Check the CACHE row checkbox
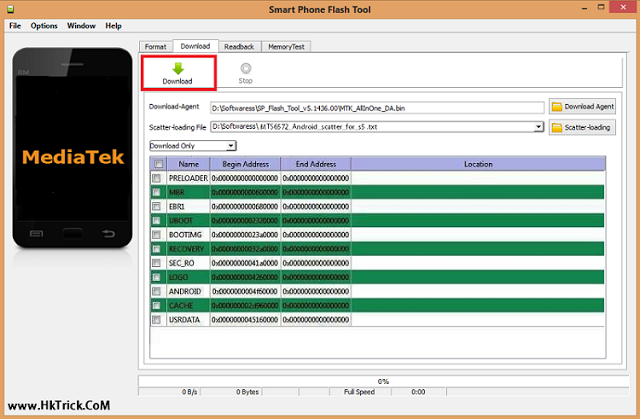 pyautogui.click(x=156, y=306)
